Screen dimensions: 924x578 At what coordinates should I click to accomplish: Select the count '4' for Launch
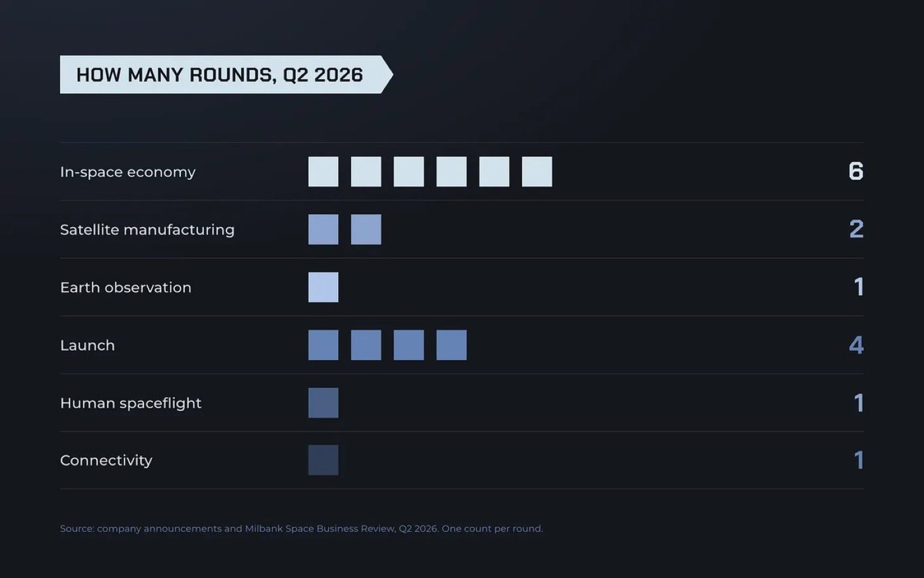856,345
